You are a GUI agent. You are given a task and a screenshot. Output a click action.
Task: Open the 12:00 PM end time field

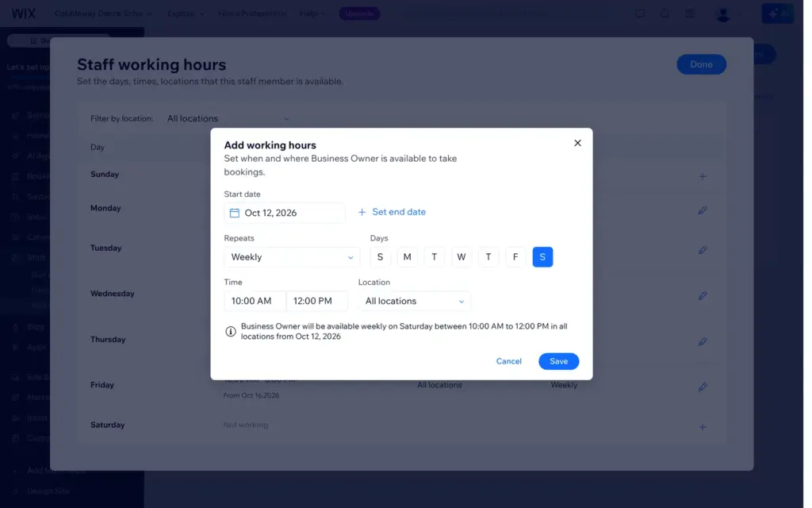(316, 301)
